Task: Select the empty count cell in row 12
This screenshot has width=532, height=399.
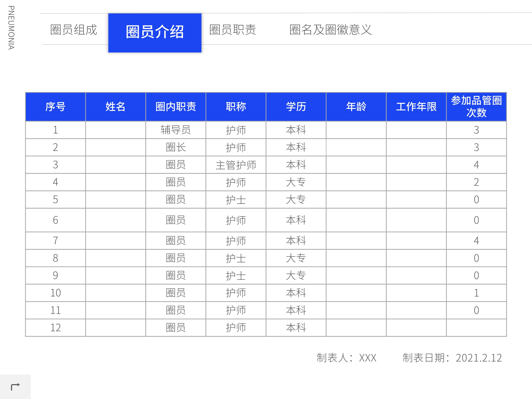Action: click(476, 328)
